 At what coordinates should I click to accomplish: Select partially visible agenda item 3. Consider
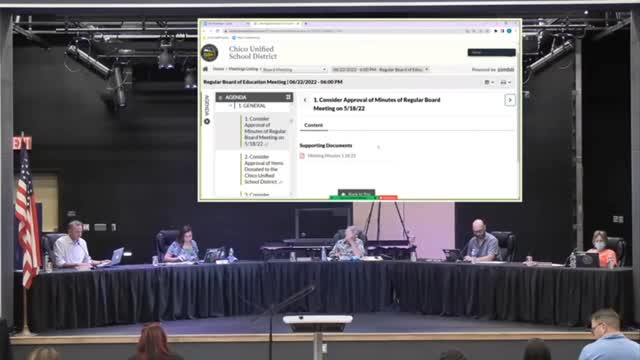[257, 195]
